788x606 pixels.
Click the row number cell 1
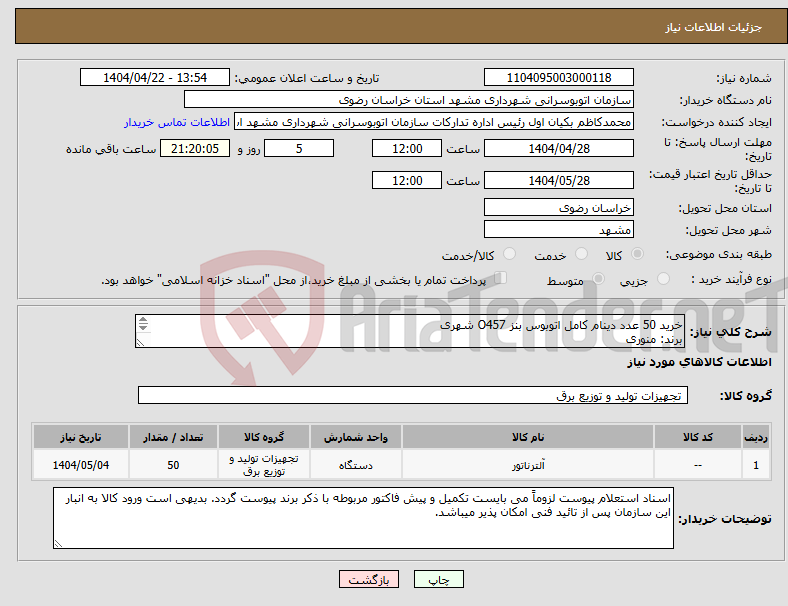click(756, 465)
